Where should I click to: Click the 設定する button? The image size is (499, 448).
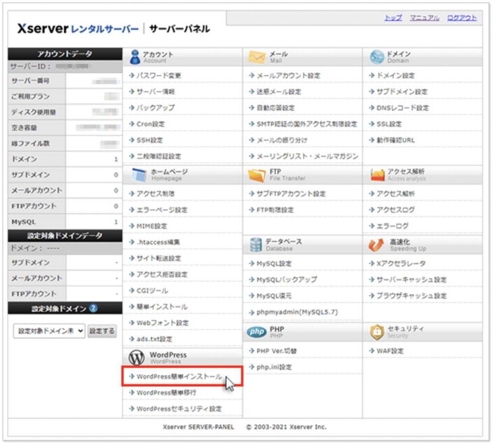[102, 331]
